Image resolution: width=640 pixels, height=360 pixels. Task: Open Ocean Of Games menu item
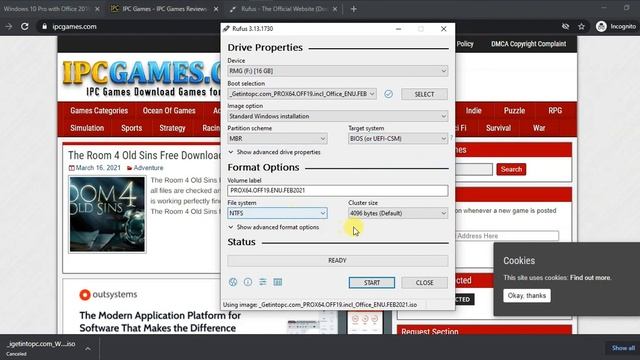[169, 111]
